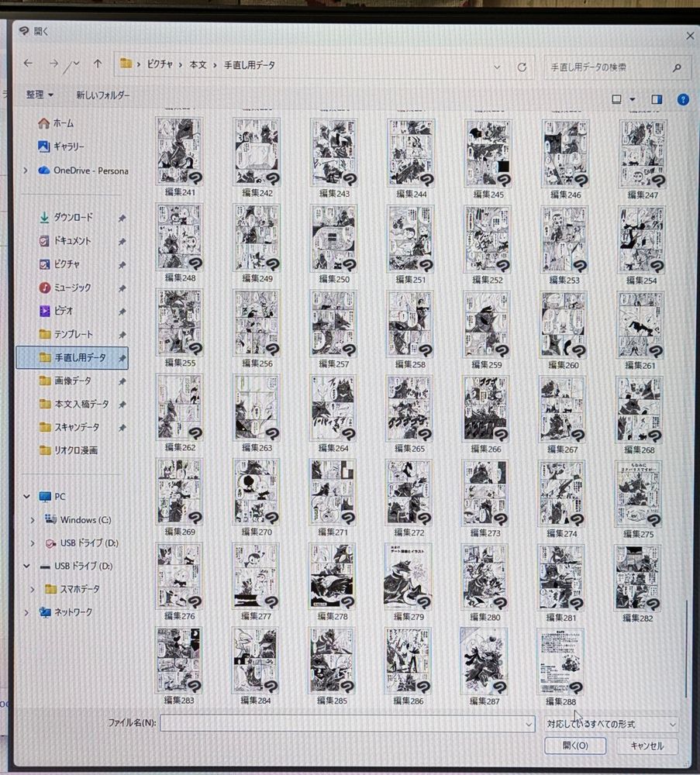Click the キャンセル button
Image resolution: width=700 pixels, height=775 pixels.
(647, 746)
